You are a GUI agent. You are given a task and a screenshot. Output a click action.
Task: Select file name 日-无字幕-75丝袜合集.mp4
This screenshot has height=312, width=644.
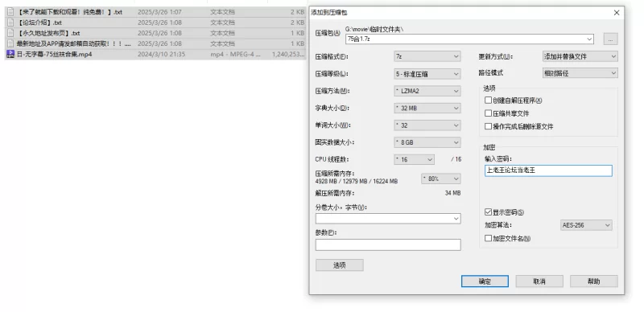click(x=55, y=54)
